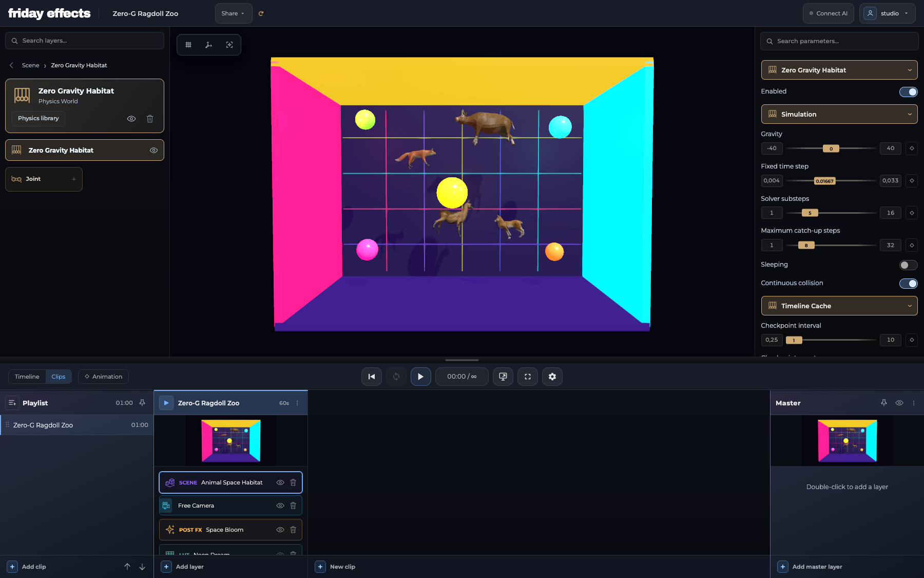Hide the Zero Gravity Habitat physics world card
Screen dimensions: 924x578
point(131,119)
